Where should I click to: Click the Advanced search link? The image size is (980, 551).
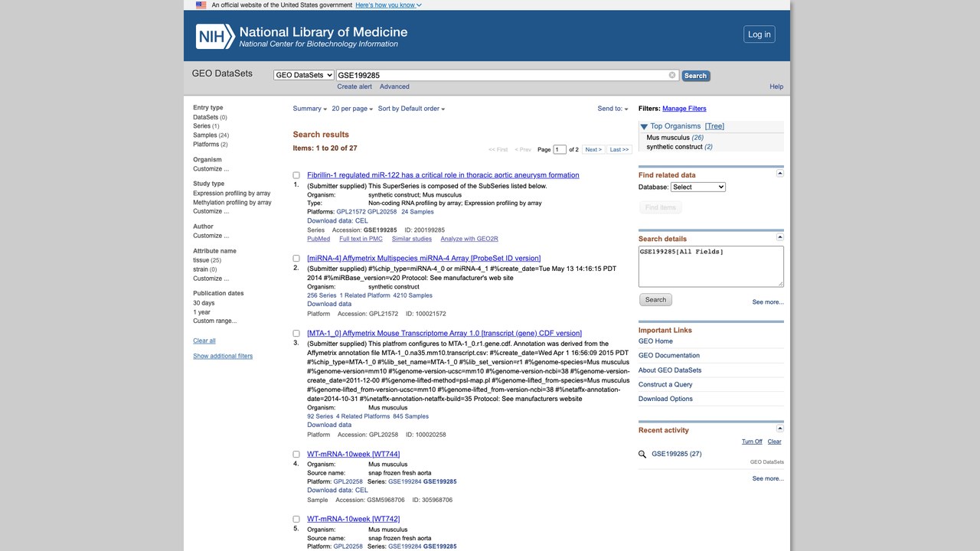coord(394,86)
